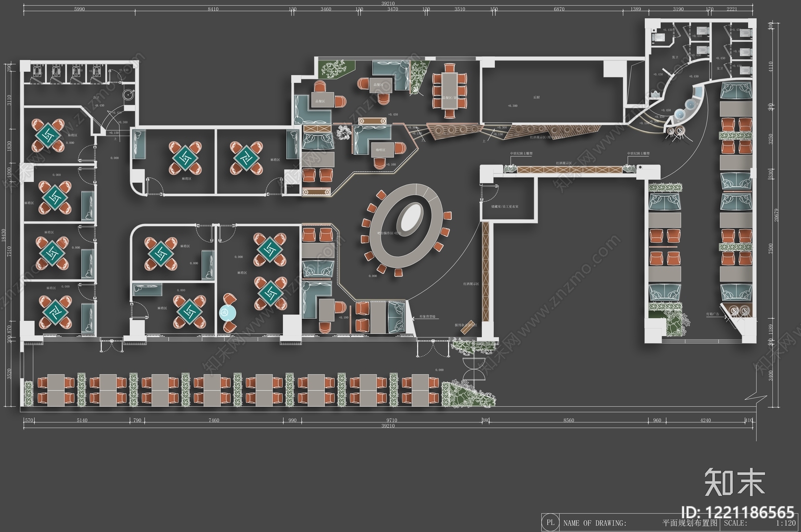Select the 灯箱广告 annotation label

pyautogui.click(x=712, y=315)
